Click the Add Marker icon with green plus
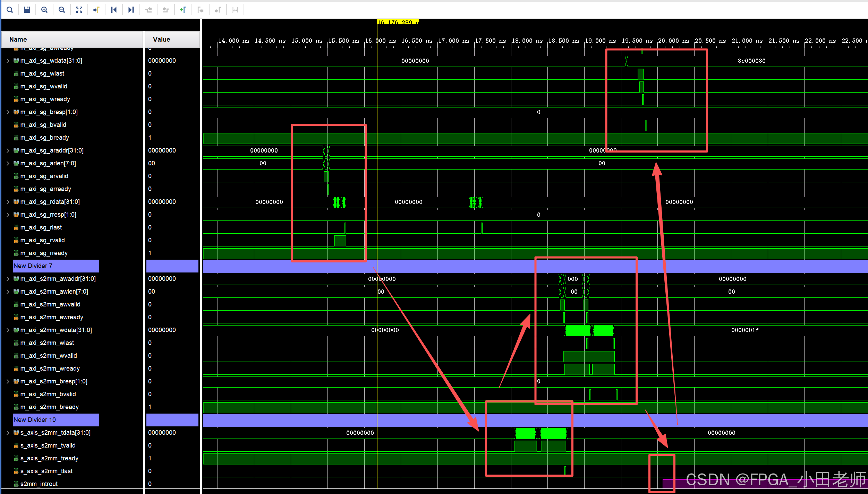The height and width of the screenshot is (494, 868). (x=183, y=10)
